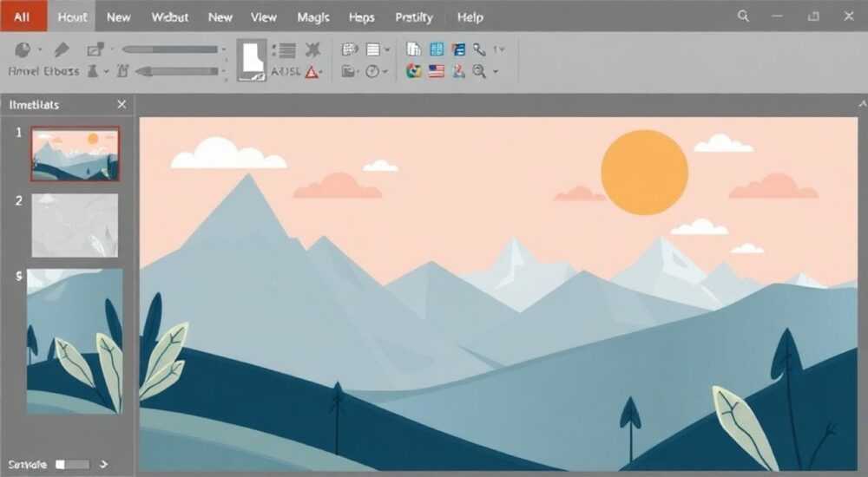
Task: Click the flag icon in the toolbar
Action: click(437, 71)
